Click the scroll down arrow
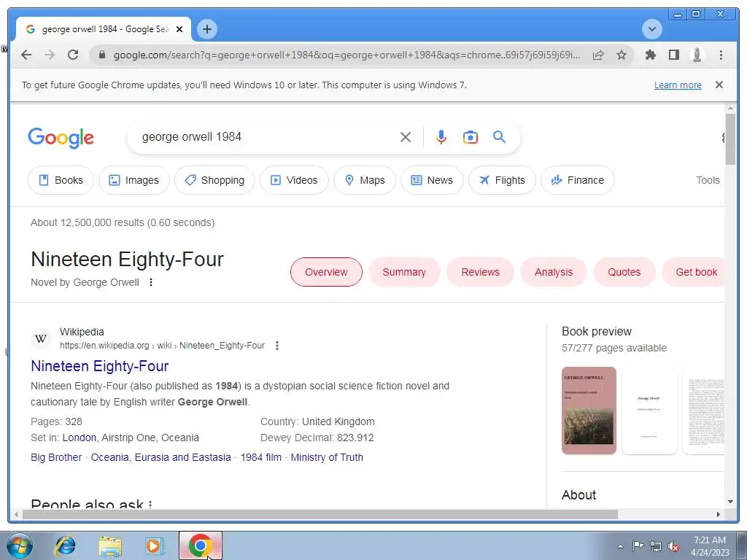This screenshot has width=747, height=560. coord(730,502)
